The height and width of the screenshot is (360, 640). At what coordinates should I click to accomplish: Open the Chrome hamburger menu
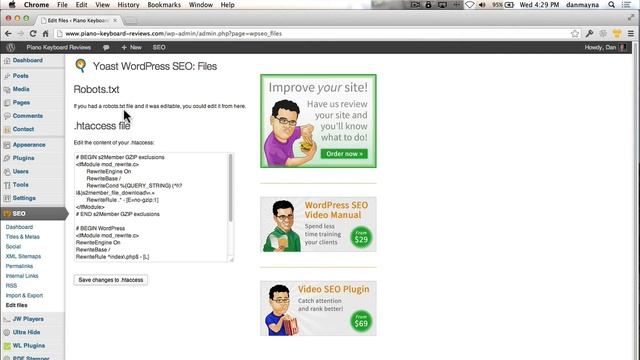click(631, 33)
